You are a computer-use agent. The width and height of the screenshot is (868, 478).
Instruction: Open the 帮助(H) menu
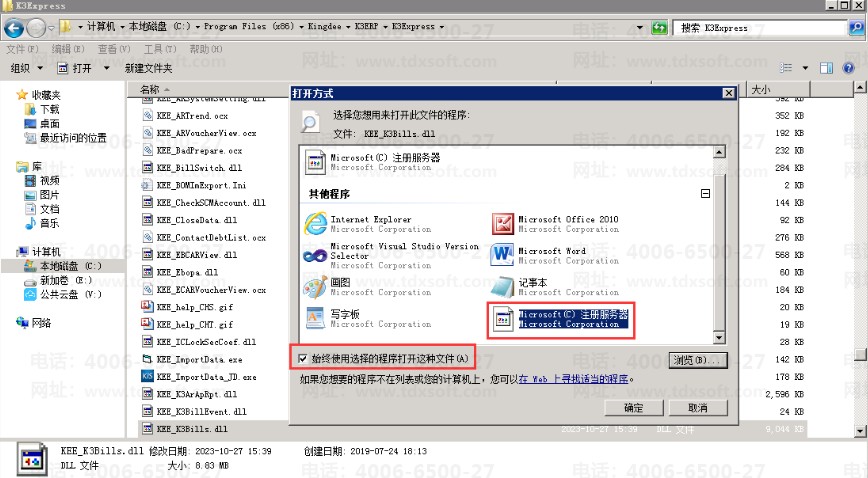206,49
